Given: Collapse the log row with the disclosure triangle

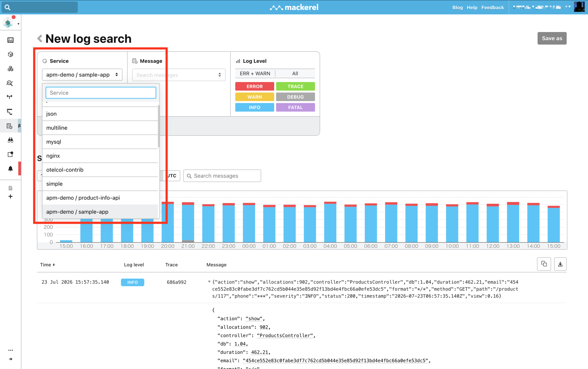Looking at the screenshot, I should 209,282.
